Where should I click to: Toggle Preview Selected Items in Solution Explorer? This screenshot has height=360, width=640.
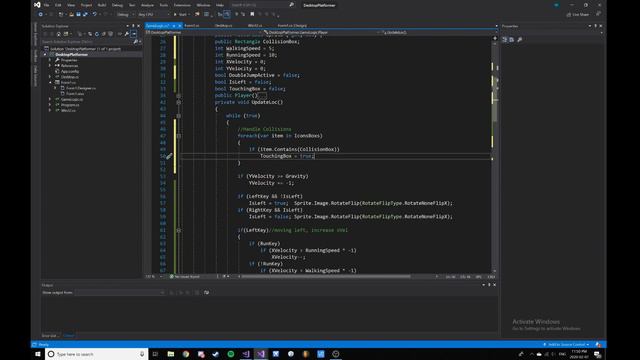point(134,34)
